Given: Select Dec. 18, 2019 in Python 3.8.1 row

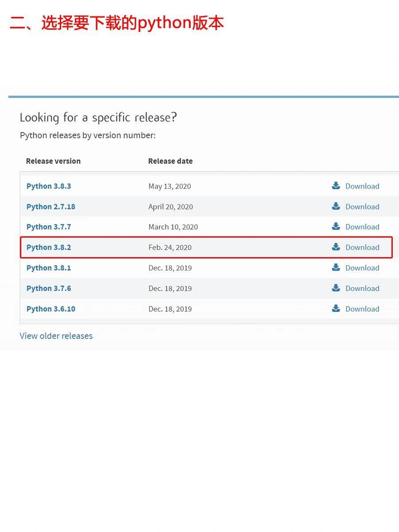Looking at the screenshot, I should click(x=170, y=268).
